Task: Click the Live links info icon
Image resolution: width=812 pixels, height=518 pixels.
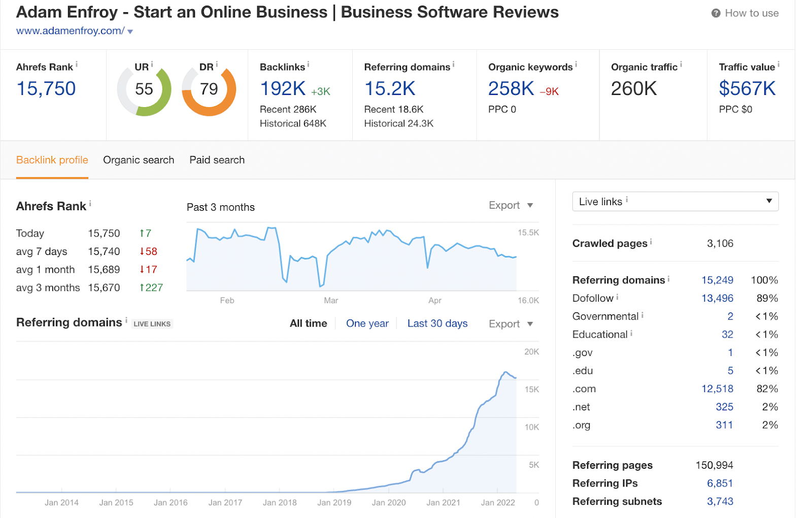Action: [627, 200]
